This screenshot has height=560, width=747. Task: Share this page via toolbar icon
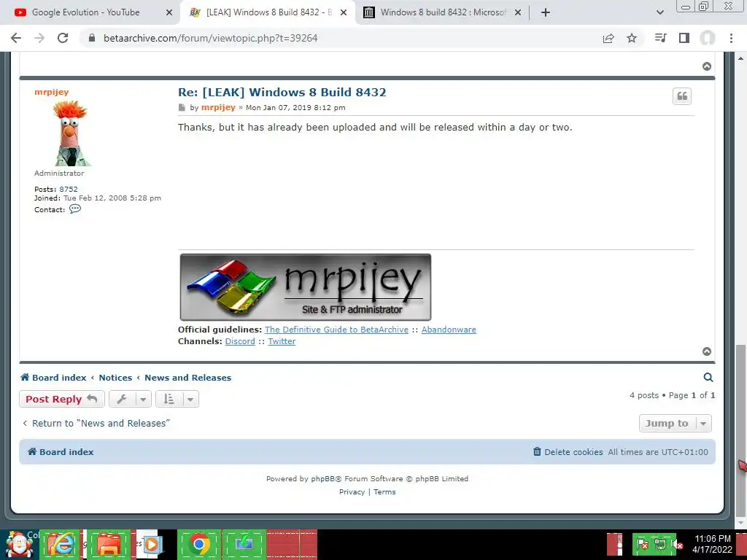608,38
